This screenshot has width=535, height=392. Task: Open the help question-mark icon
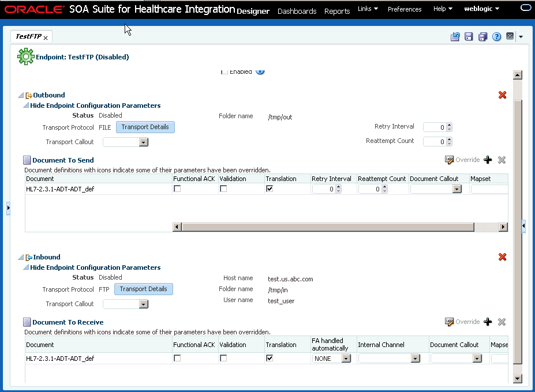coord(496,36)
